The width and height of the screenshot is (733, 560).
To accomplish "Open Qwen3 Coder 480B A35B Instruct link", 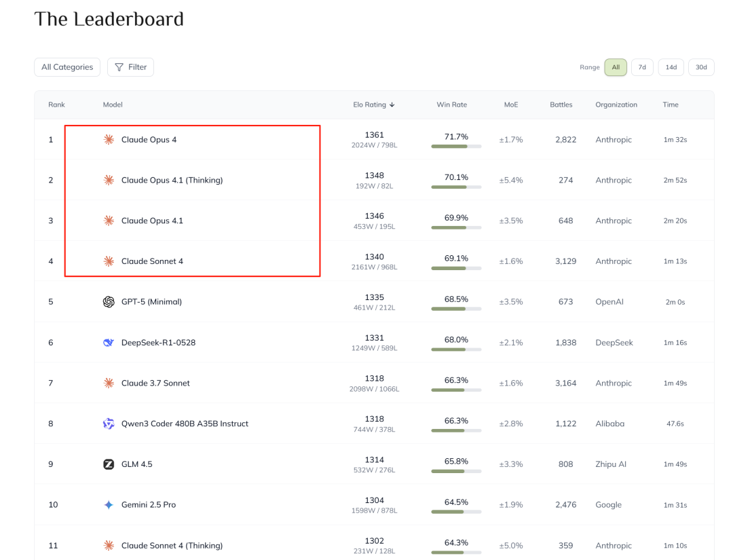I will pos(185,424).
